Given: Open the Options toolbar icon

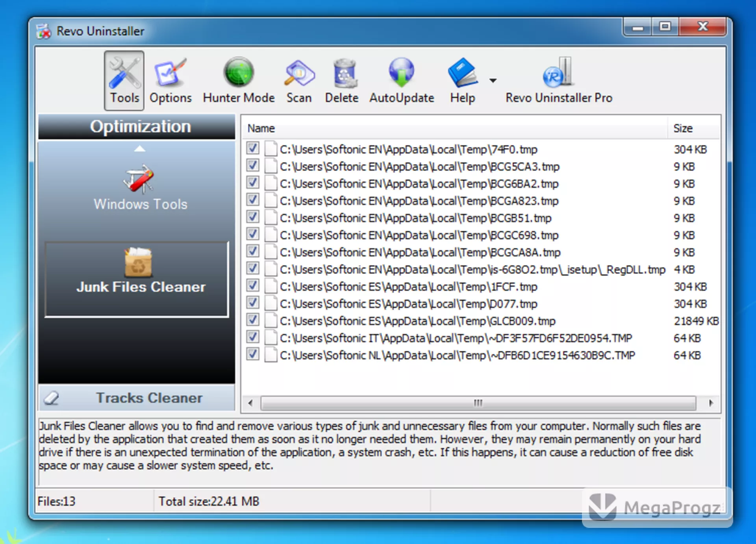Looking at the screenshot, I should click(170, 73).
